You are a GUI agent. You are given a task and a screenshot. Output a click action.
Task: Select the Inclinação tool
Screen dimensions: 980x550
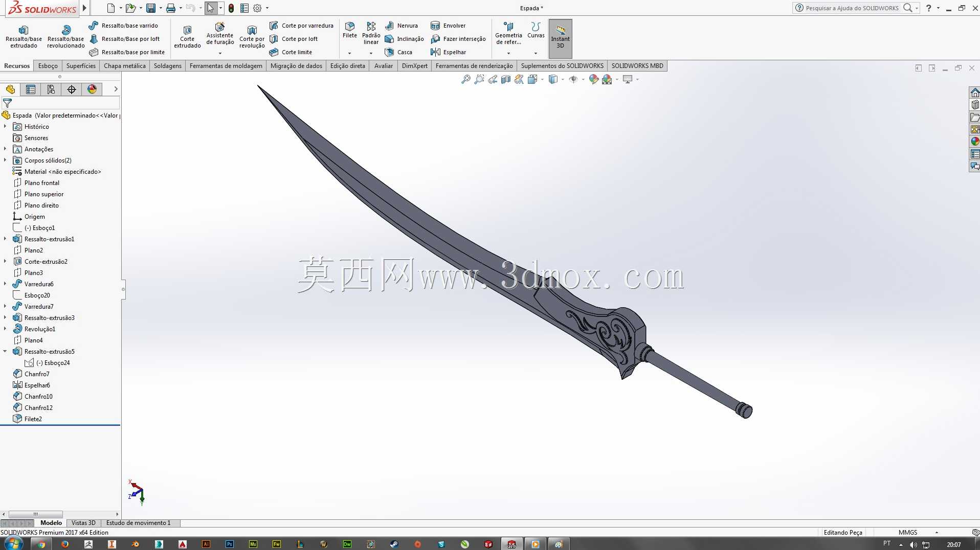tap(404, 39)
